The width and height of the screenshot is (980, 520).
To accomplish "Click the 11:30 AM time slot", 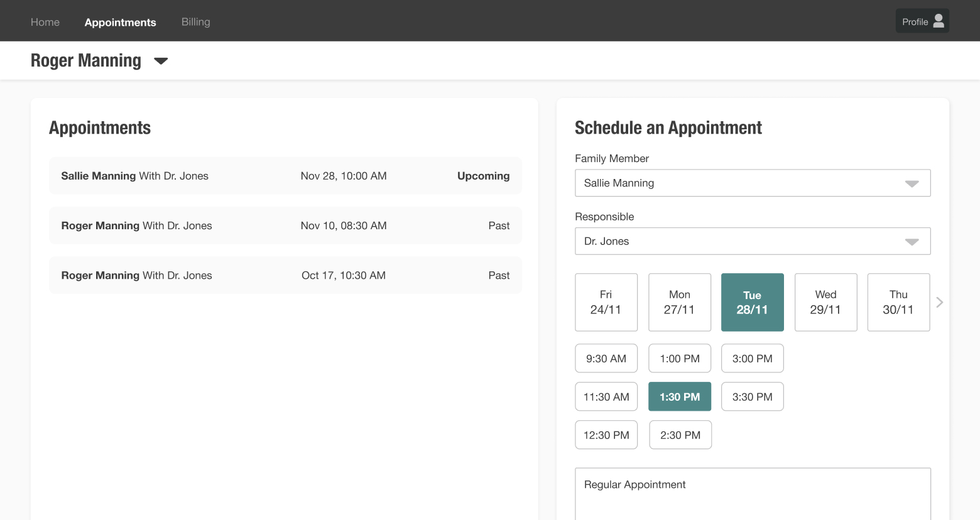I will coord(606,397).
